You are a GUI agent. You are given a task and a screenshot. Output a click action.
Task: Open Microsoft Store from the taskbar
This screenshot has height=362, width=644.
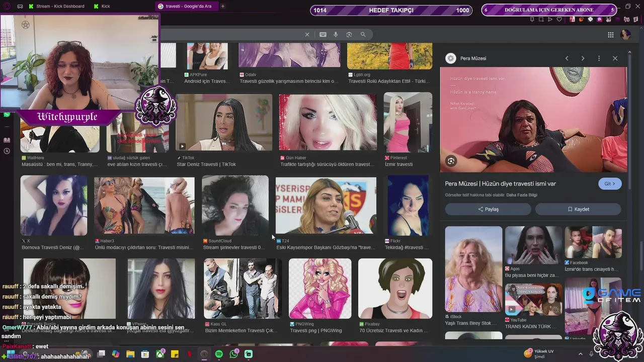(145, 354)
